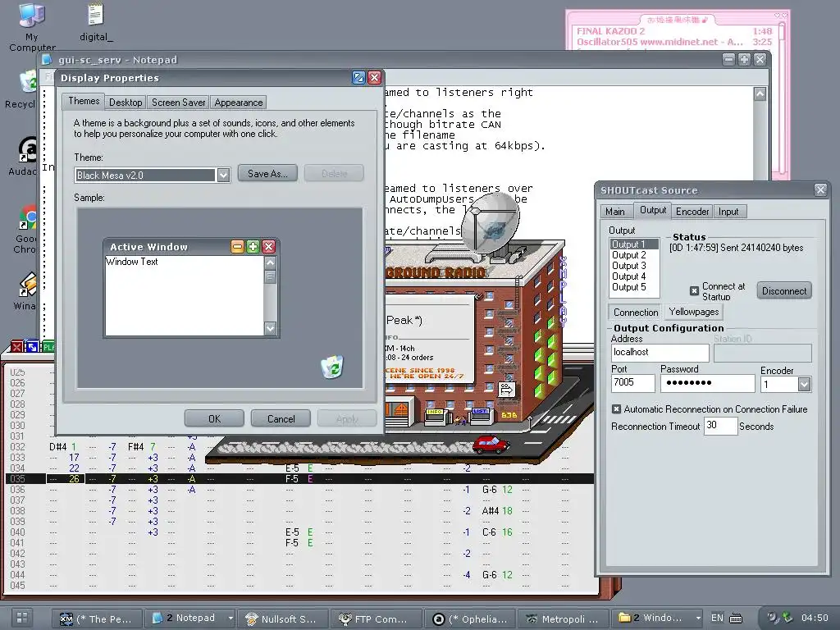The width and height of the screenshot is (840, 630).
Task: Click the EN language indicator
Action: [717, 618]
